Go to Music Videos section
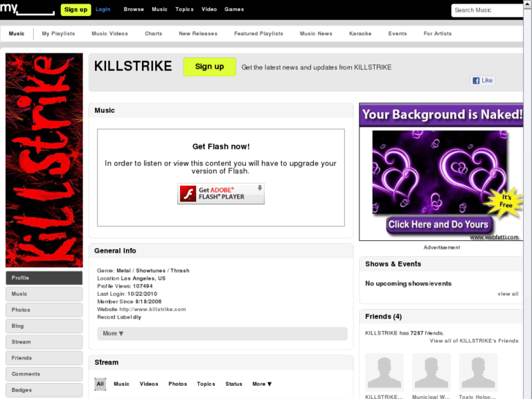The image size is (532, 399). coord(110,34)
